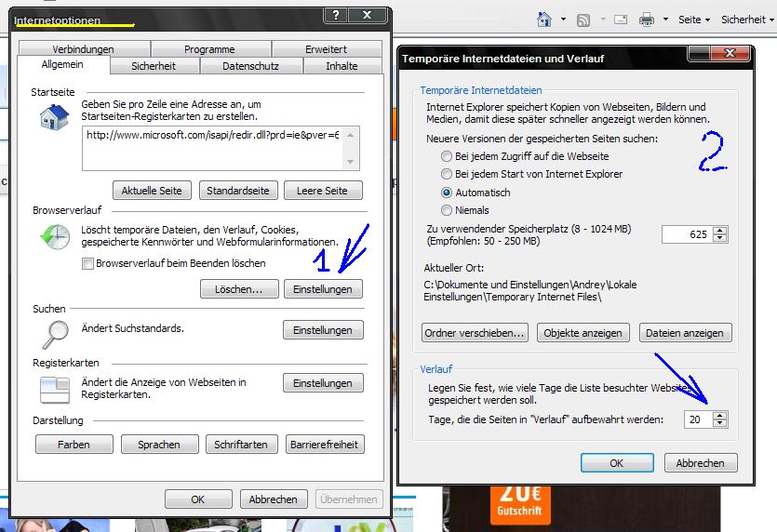Increase the Verlauf days spinner value
777x532 pixels.
tap(719, 415)
